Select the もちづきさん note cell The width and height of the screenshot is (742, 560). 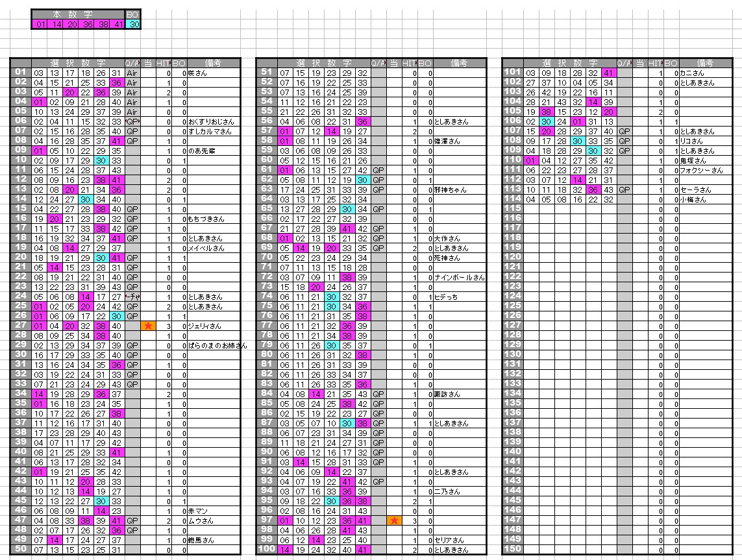pyautogui.click(x=214, y=219)
